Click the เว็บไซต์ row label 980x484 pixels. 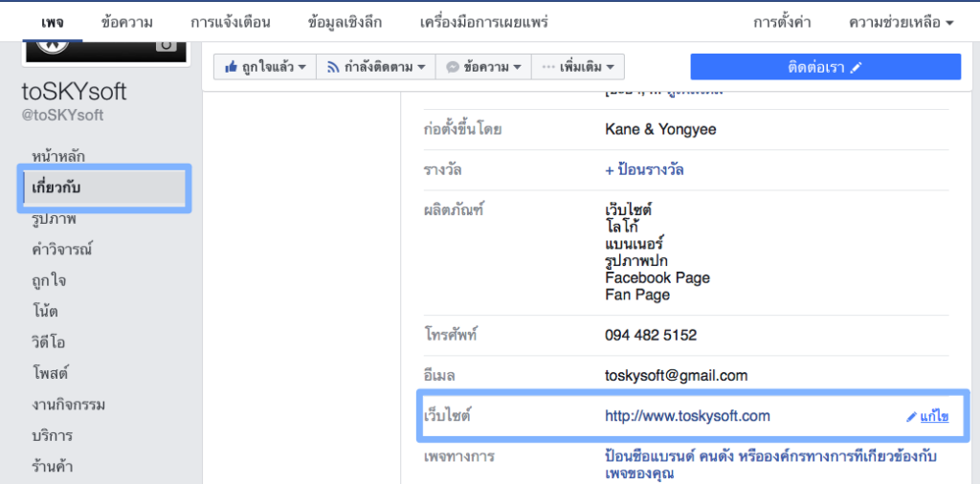click(x=446, y=416)
